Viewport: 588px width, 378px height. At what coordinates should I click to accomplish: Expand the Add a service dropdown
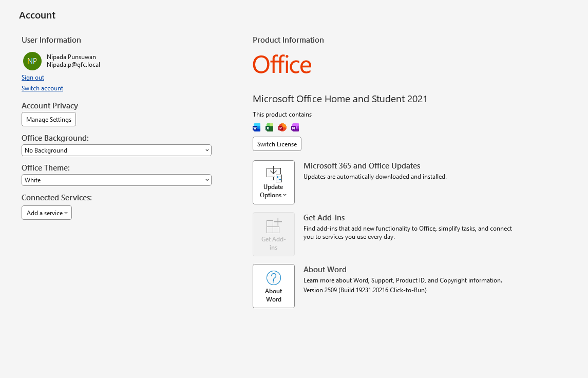(47, 213)
